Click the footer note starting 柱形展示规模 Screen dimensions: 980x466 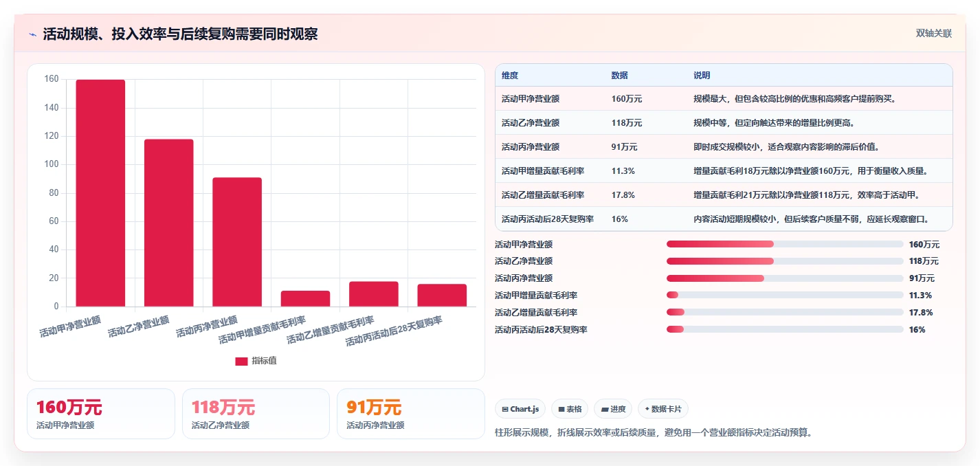pos(653,433)
